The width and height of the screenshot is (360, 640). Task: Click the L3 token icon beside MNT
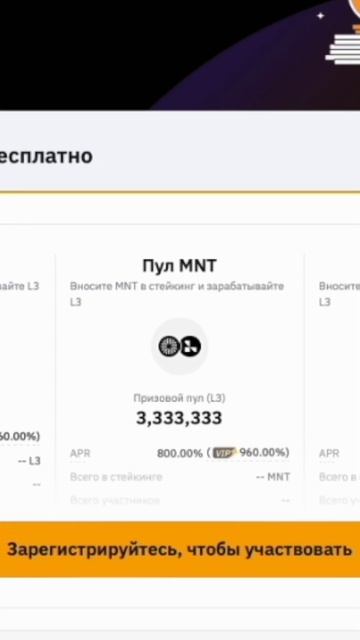coord(190,347)
